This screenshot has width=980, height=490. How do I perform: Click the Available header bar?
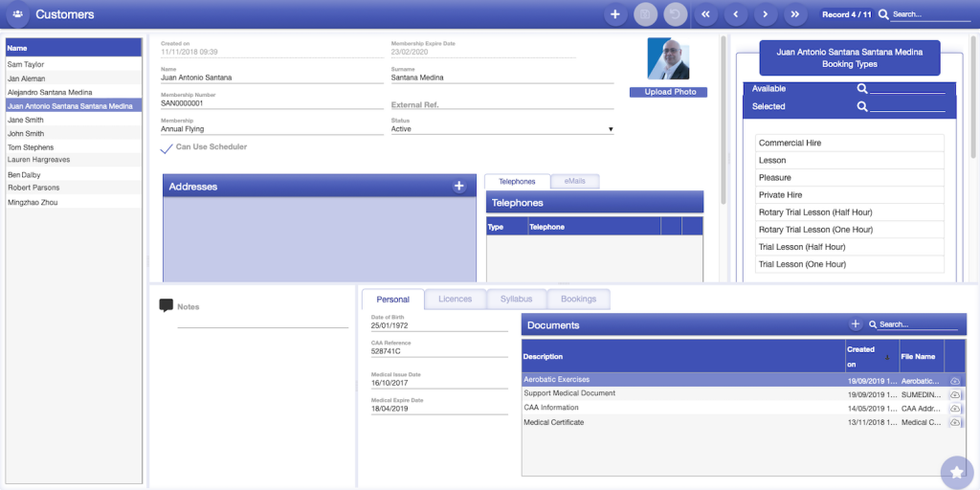coord(850,89)
